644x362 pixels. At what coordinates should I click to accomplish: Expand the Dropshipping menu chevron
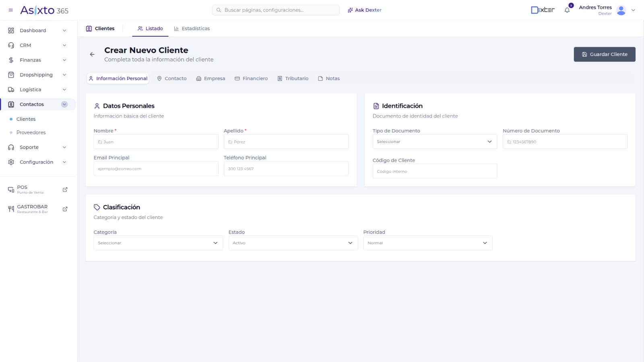pos(64,75)
